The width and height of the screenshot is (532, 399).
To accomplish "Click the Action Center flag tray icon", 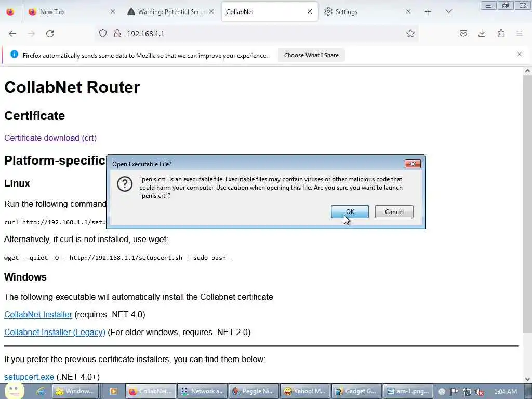I will click(454, 392).
